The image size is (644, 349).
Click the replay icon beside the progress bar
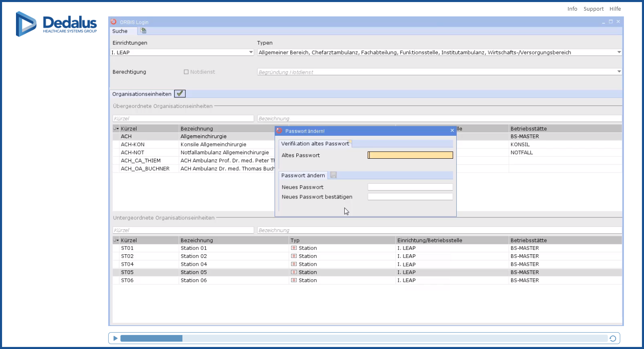pyautogui.click(x=612, y=338)
